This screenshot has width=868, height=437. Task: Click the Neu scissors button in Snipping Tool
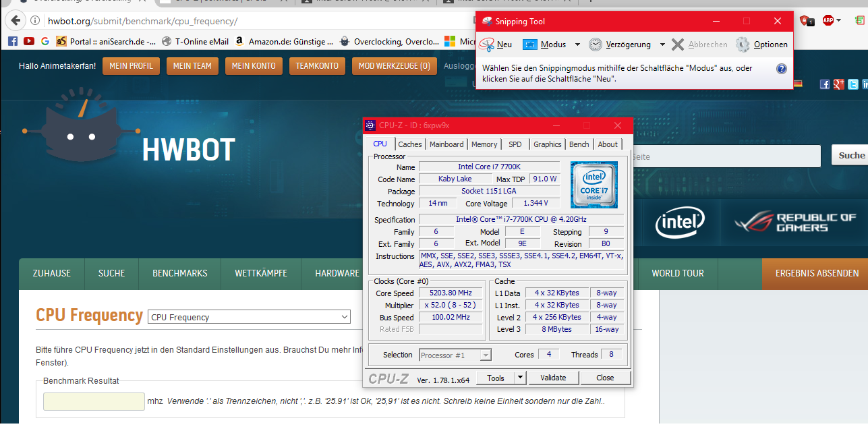tap(496, 45)
